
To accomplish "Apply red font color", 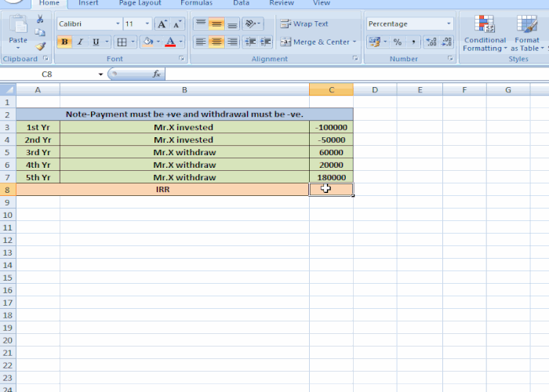I will (170, 42).
